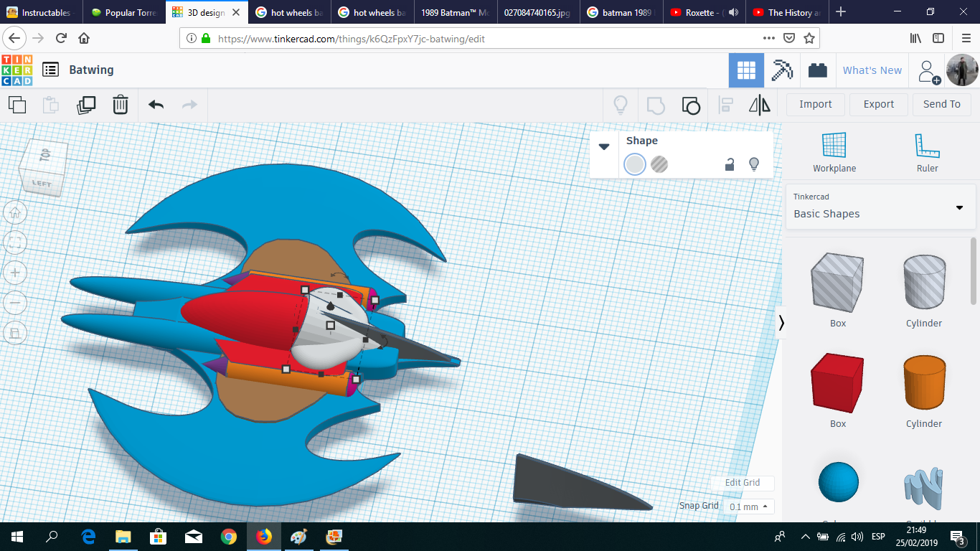
Task: Click the Paste tool icon
Action: 51,105
